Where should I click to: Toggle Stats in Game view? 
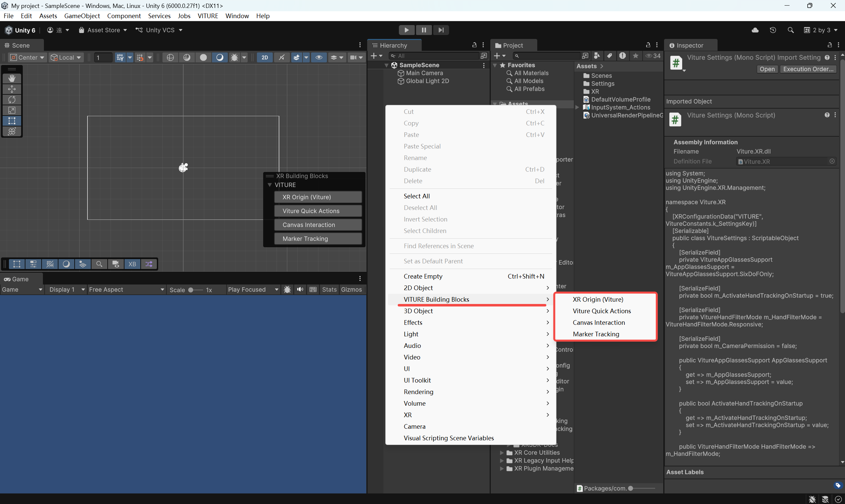pos(329,289)
